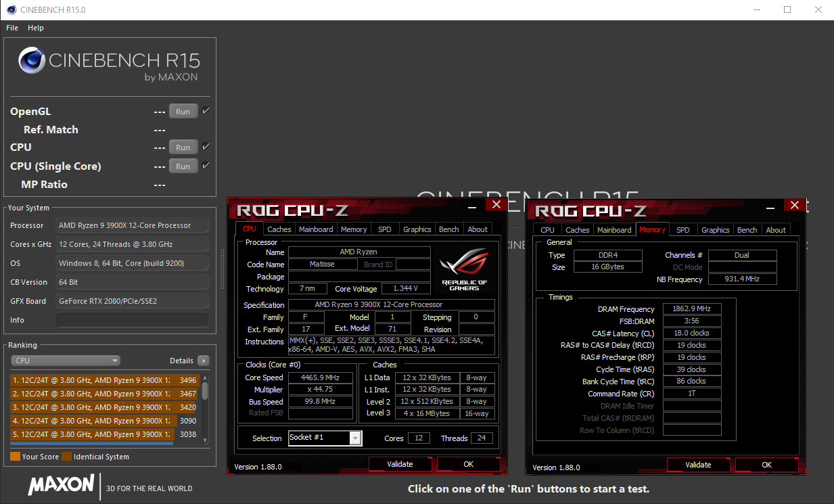The width and height of the screenshot is (834, 504).
Task: Run the CPU (Single Core) benchmark
Action: click(x=183, y=166)
